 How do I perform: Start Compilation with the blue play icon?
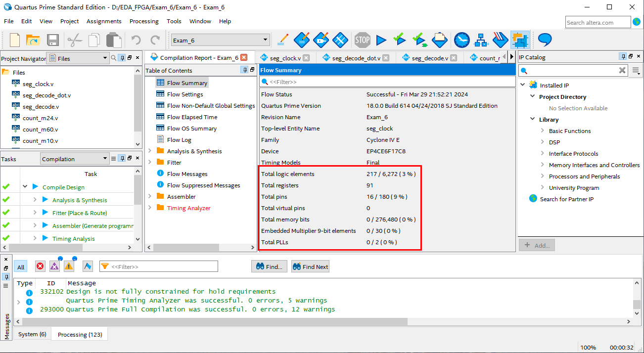(381, 40)
